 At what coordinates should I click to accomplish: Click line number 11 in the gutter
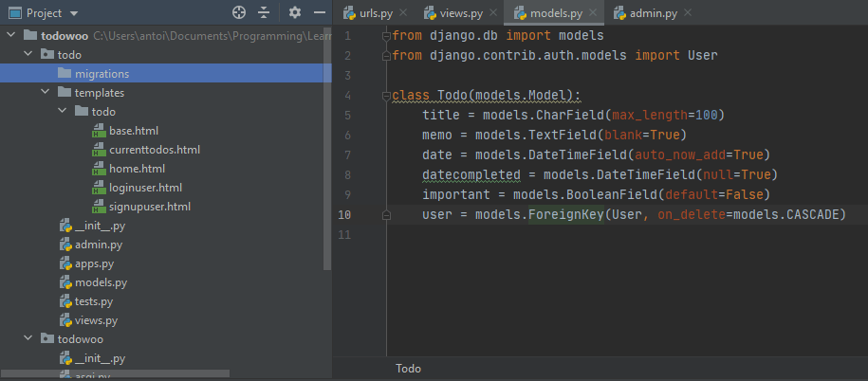[x=345, y=235]
